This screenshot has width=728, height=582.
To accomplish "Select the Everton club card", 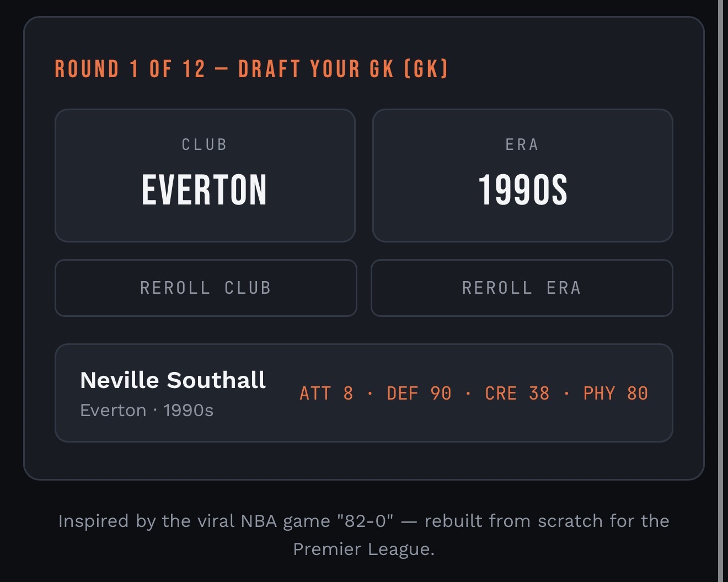I will 205,175.
